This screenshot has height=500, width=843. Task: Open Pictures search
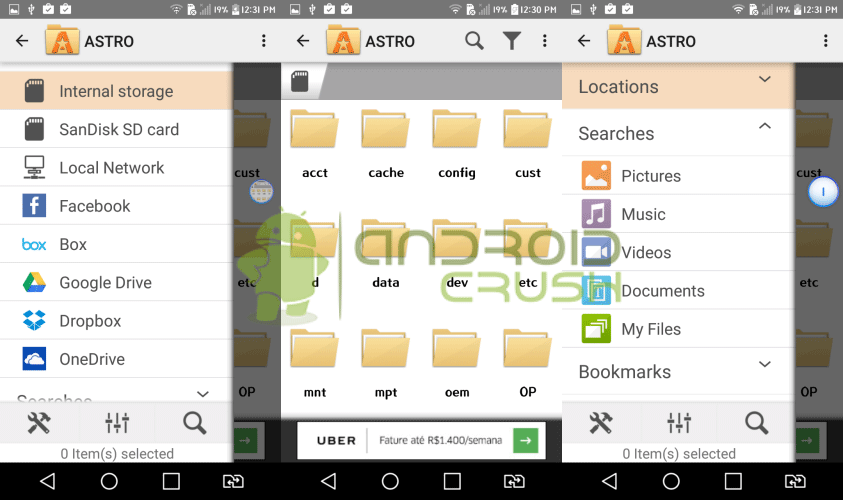click(x=678, y=175)
